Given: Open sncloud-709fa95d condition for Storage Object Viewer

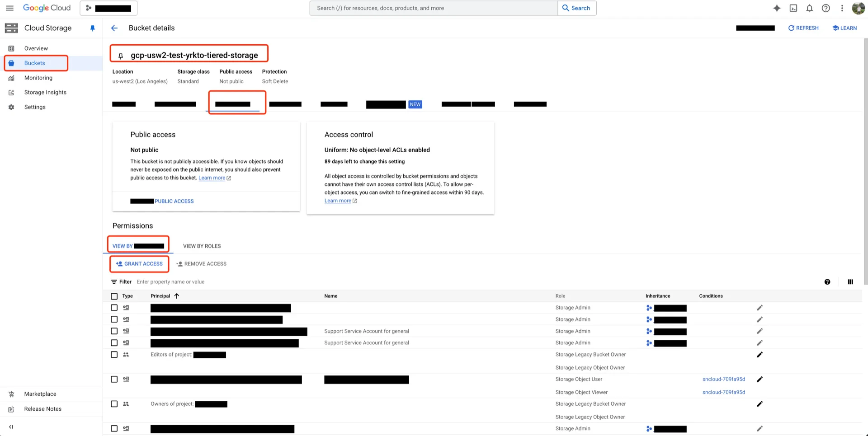Looking at the screenshot, I should pos(724,392).
